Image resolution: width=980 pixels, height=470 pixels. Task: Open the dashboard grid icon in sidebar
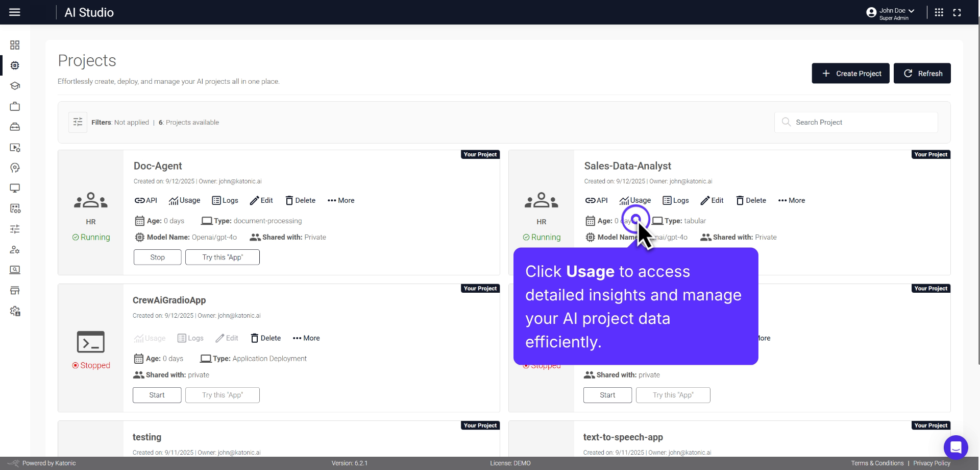pyautogui.click(x=15, y=45)
